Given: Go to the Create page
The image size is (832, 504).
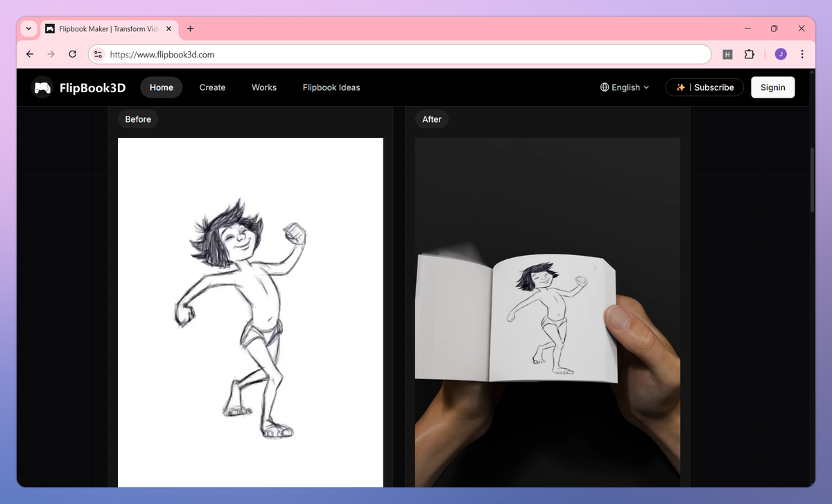Looking at the screenshot, I should (212, 87).
